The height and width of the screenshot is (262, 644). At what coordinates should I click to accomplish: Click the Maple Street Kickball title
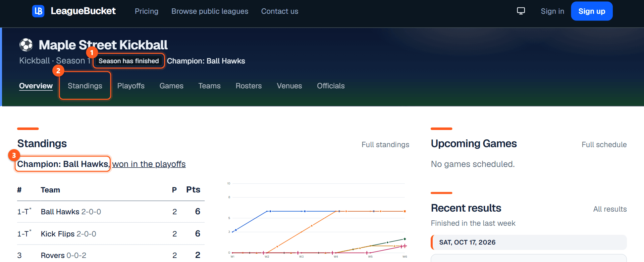coord(103,45)
